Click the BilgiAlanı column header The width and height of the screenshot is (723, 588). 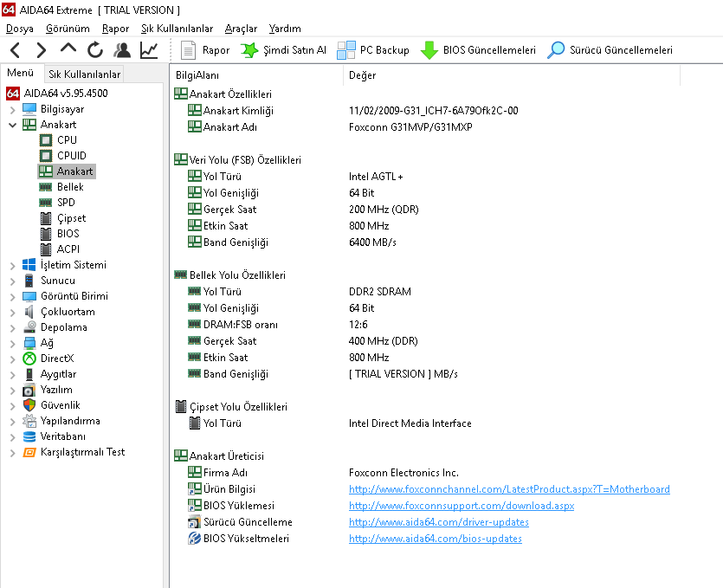tap(257, 75)
